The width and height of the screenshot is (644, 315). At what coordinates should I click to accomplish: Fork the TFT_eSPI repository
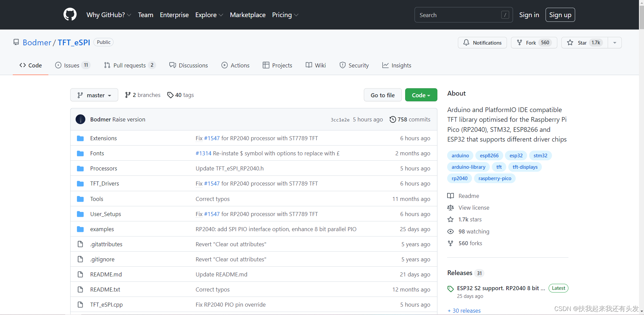point(534,43)
